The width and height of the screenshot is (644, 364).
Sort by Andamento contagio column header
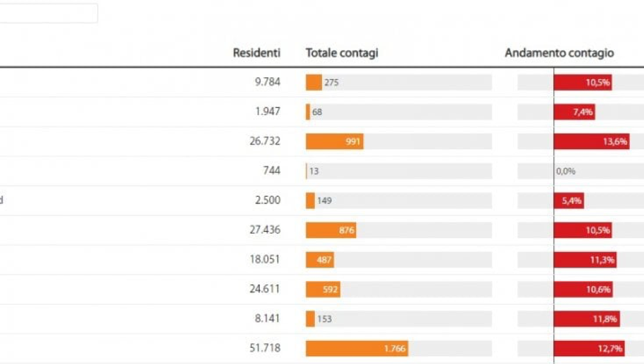click(x=559, y=53)
